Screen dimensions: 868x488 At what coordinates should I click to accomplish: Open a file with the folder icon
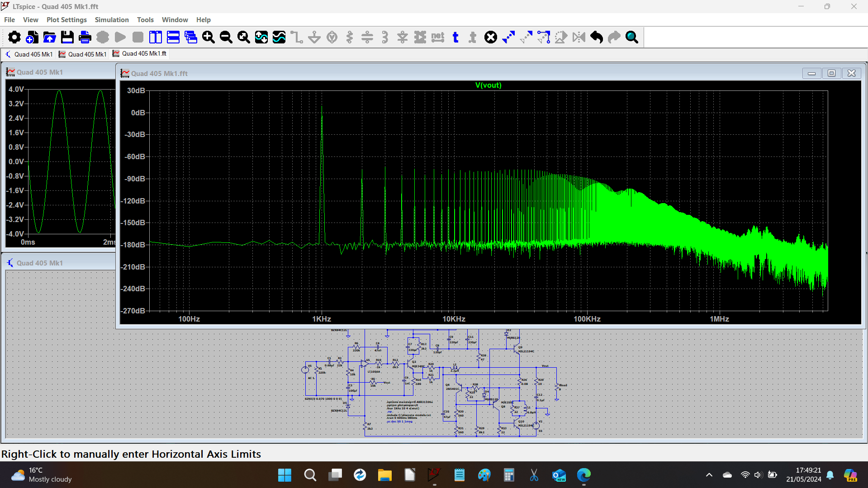coord(50,37)
